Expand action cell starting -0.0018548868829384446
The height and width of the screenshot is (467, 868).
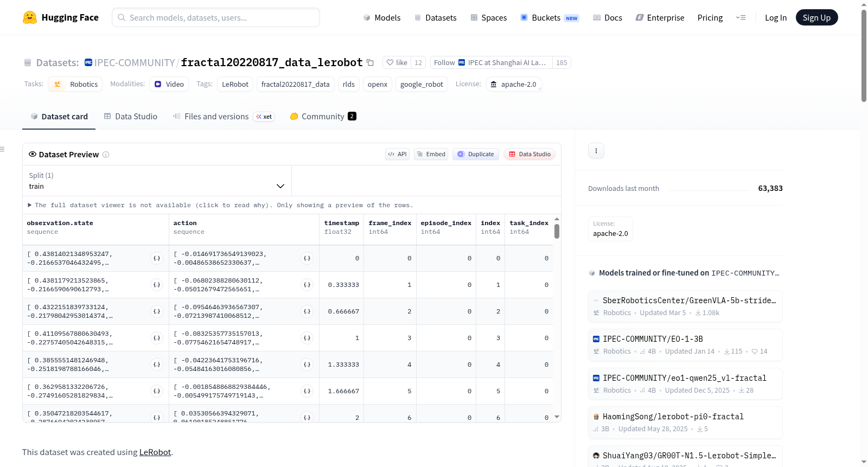[307, 391]
